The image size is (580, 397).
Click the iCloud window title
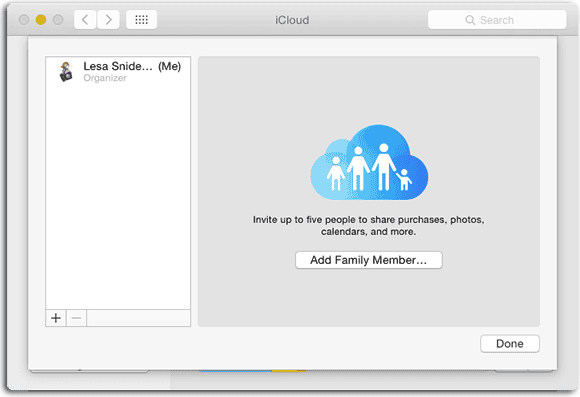point(292,20)
